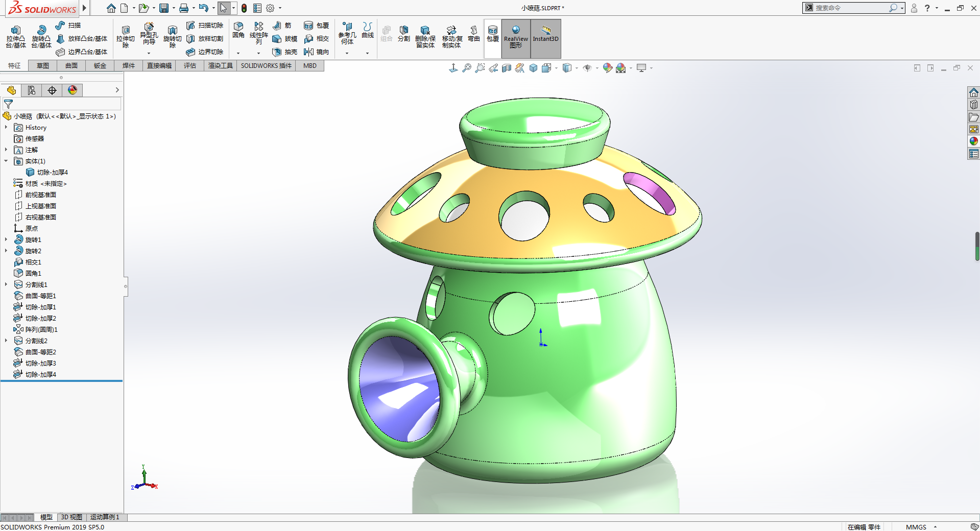980x531 pixels.
Task: Select the Wrap (包覆) tool beside Rib
Action: pos(317,26)
